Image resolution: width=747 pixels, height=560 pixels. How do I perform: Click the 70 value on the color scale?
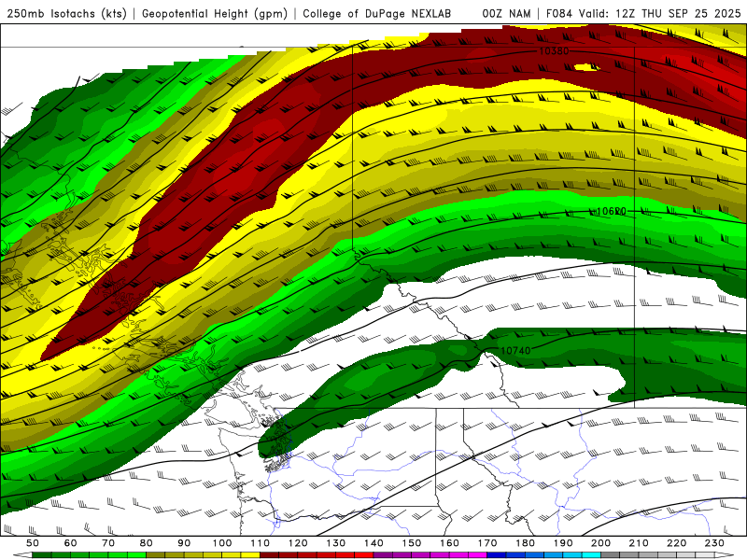[108, 543]
